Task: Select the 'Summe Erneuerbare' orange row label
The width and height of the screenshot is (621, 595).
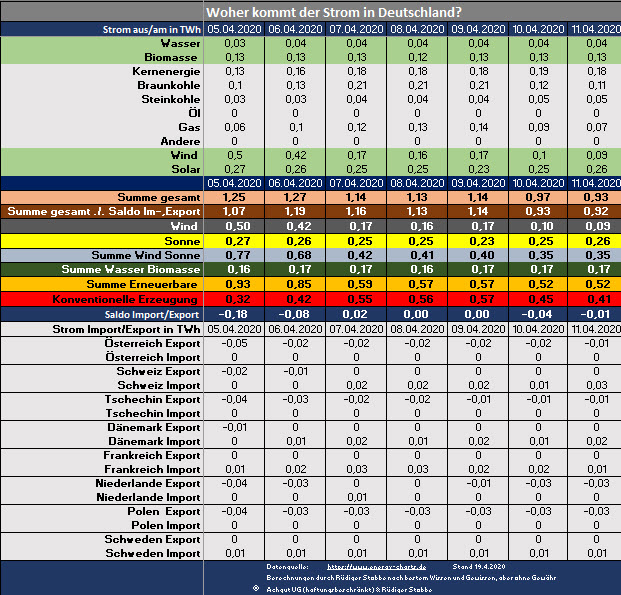Action: pyautogui.click(x=143, y=285)
